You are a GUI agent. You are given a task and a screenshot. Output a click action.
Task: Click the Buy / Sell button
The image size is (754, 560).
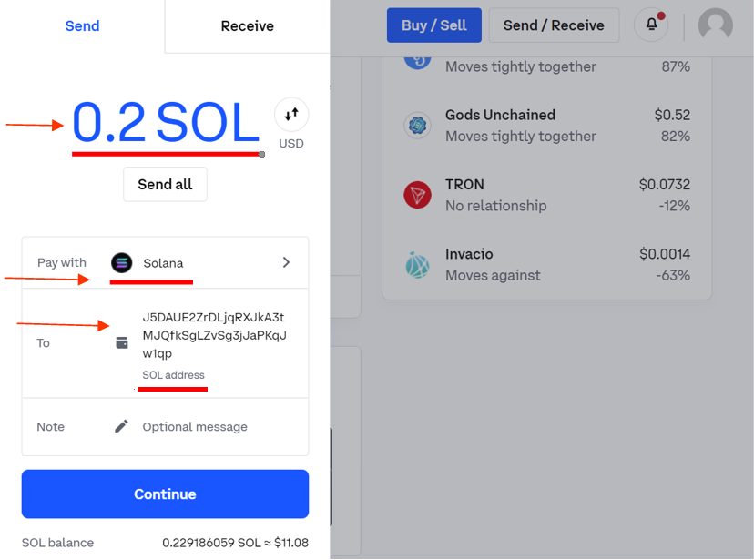point(433,25)
